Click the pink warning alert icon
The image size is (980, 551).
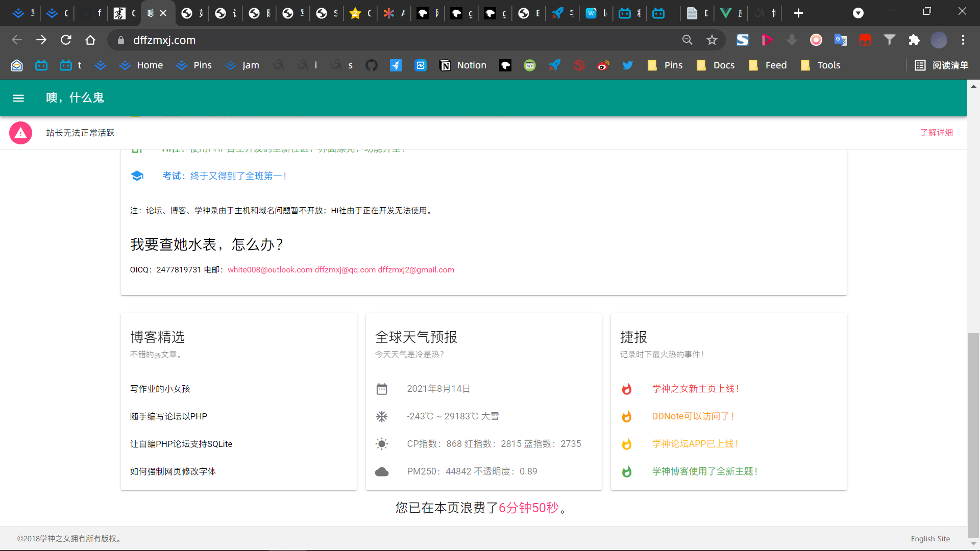click(20, 133)
